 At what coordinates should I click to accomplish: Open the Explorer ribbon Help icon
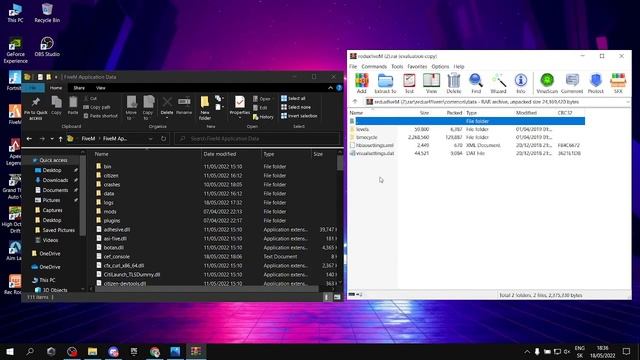pyautogui.click(x=339, y=88)
